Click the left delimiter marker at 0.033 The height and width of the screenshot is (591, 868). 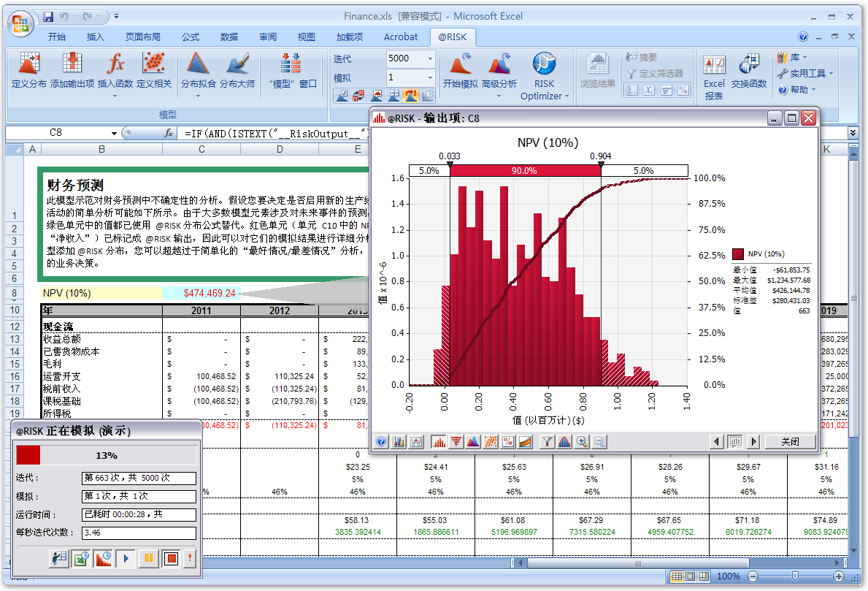coord(450,164)
